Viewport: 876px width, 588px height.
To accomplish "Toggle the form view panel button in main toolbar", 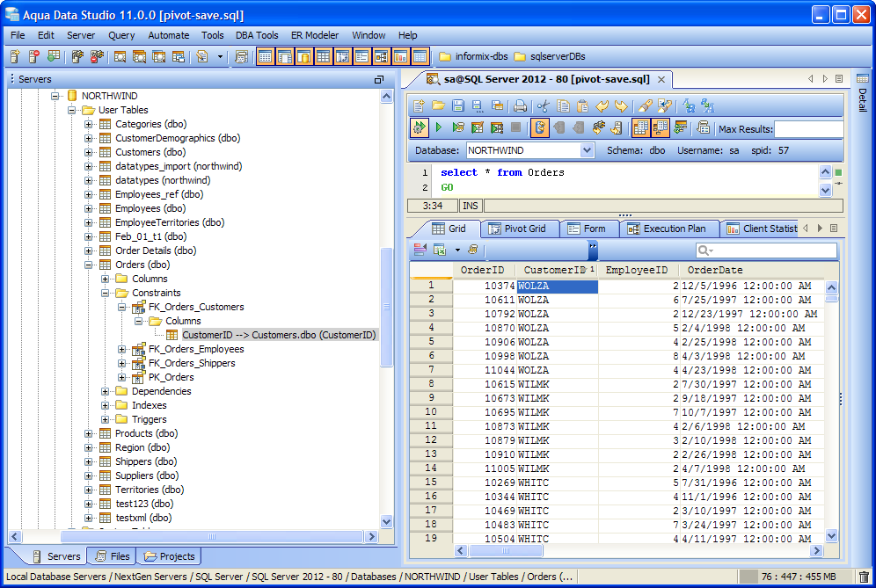I will 362,56.
